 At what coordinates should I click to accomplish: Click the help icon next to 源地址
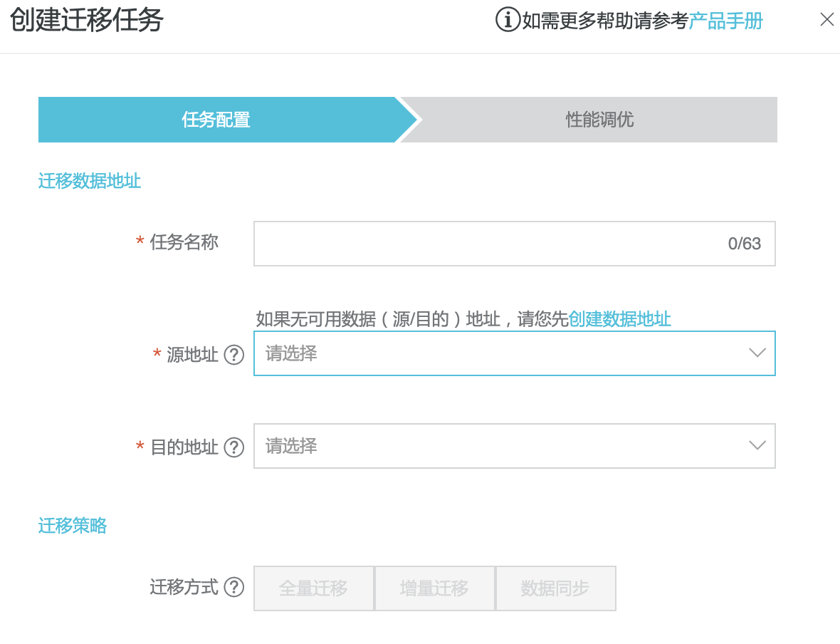click(x=234, y=355)
